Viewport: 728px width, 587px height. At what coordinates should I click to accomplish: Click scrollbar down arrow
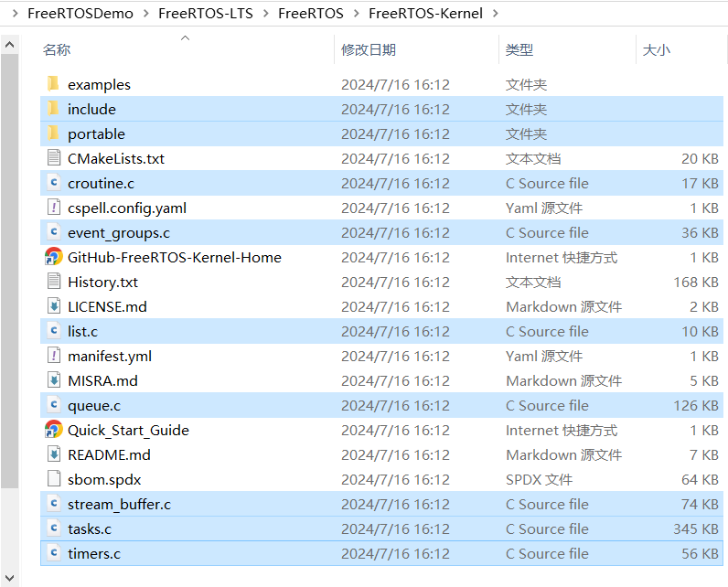(x=9, y=578)
